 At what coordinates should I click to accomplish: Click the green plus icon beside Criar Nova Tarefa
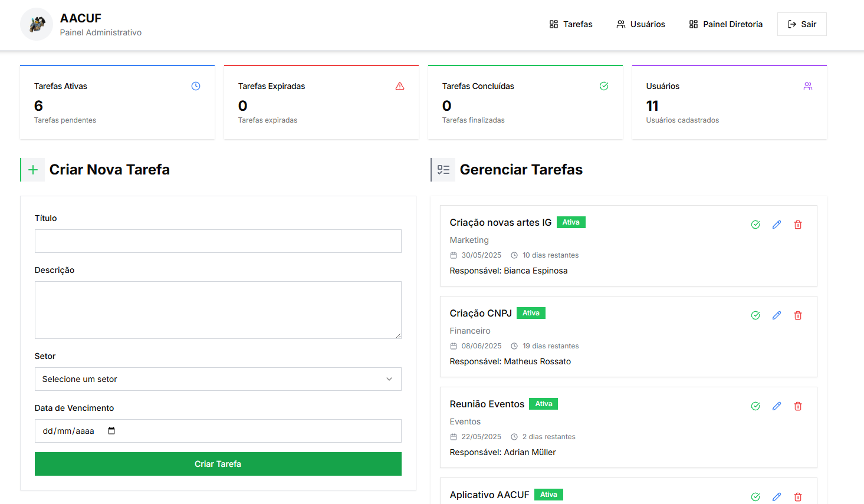pyautogui.click(x=33, y=170)
